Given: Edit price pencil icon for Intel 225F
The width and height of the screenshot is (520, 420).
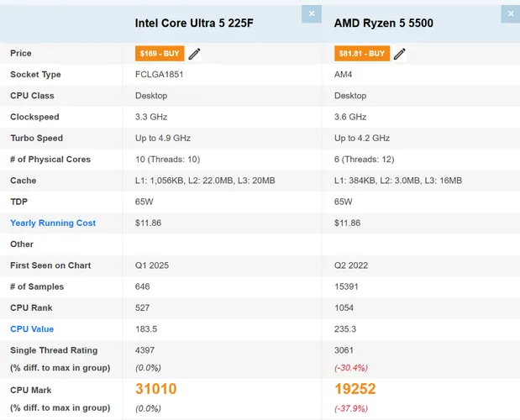Looking at the screenshot, I should pos(194,54).
